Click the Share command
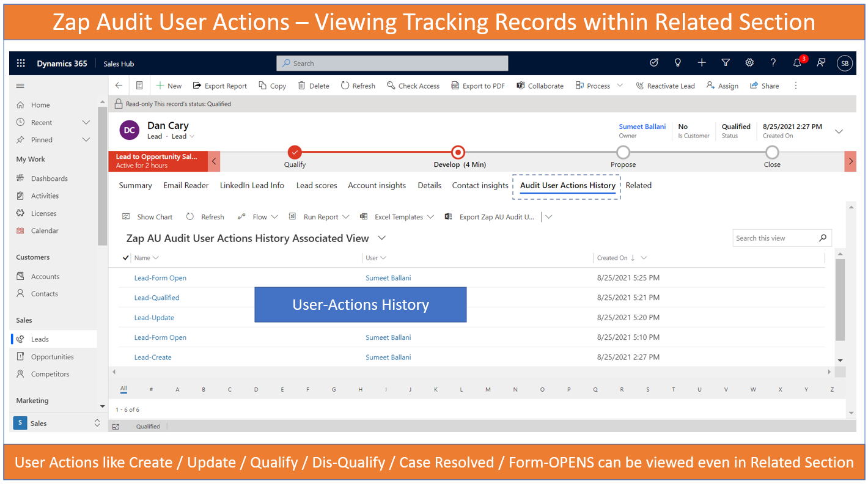This screenshot has width=868, height=484. [765, 86]
